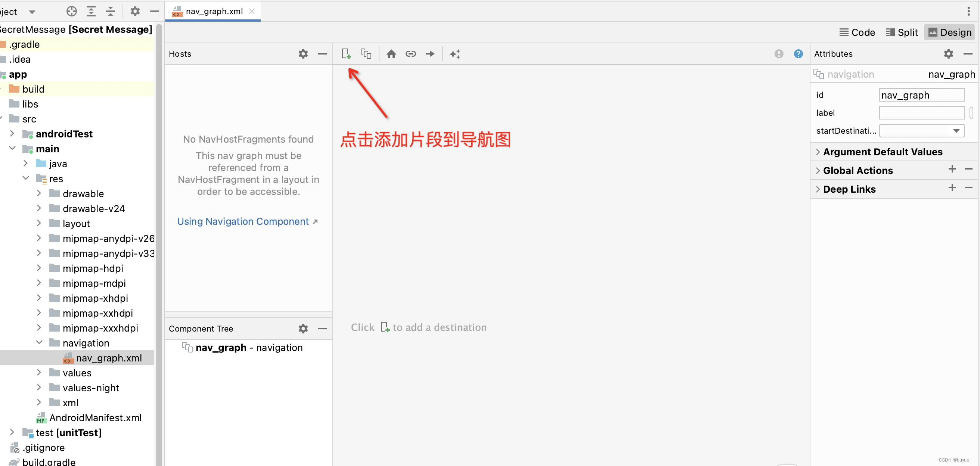Expand Global Actions section

point(818,171)
